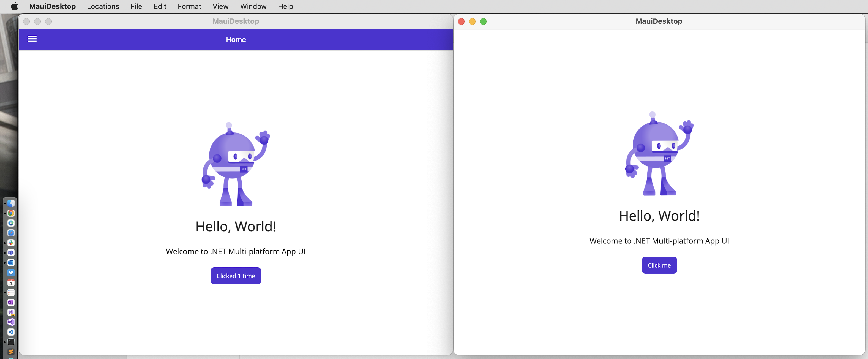The image size is (868, 359).
Task: Click the 'Clicked 1 time' button
Action: (235, 275)
